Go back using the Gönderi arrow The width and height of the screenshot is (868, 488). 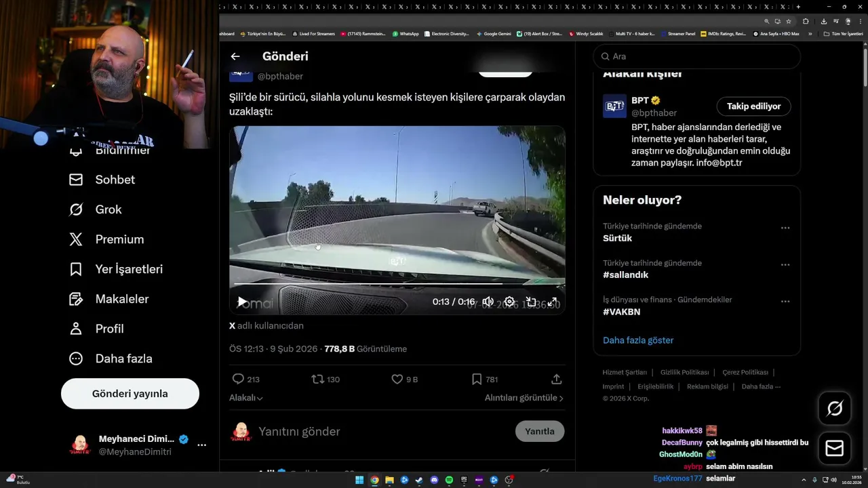tap(235, 56)
